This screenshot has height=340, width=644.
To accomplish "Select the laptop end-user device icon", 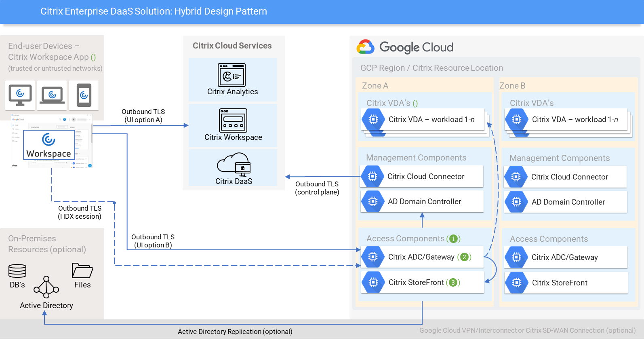I will 52,95.
